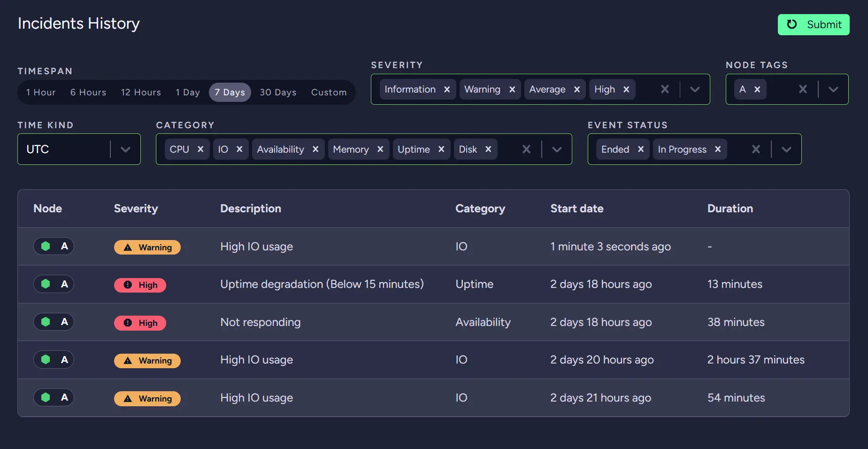The width and height of the screenshot is (868, 449).
Task: Sort by the Start date column header
Action: [x=576, y=209]
